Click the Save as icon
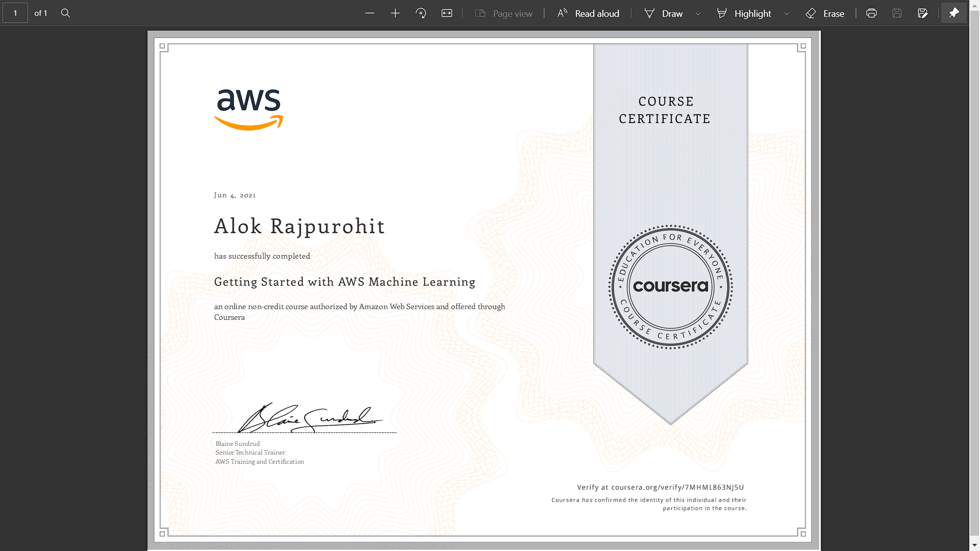 click(922, 13)
